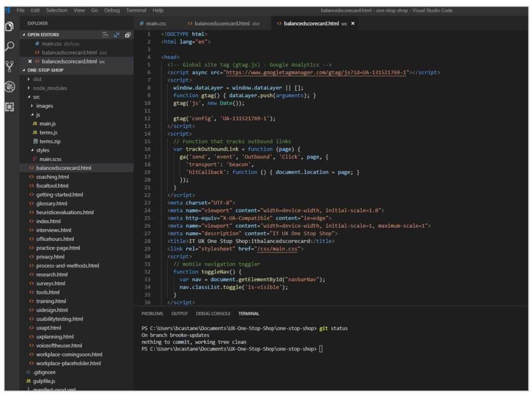Collapse the src folder
This screenshot has height=394, width=532.
[28, 97]
